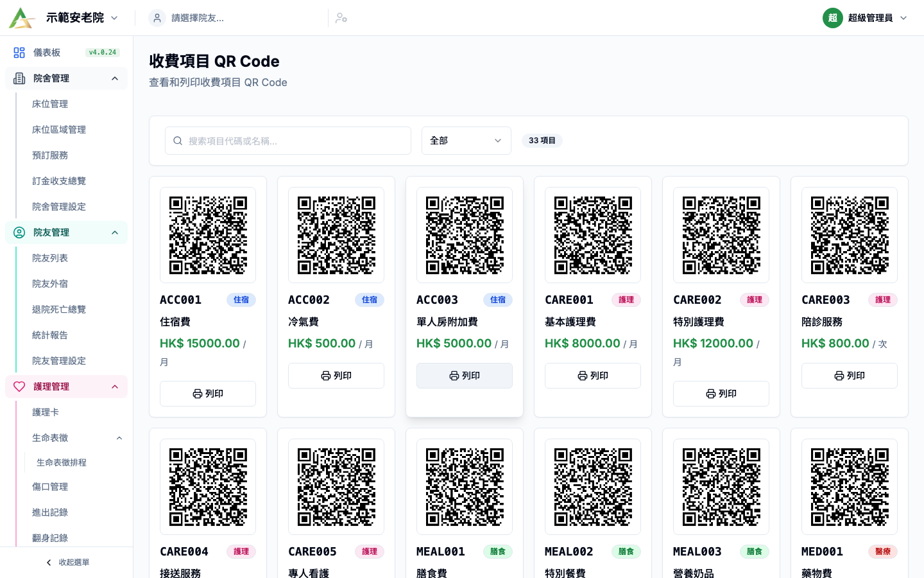Open 床位區域管理 page

[x=59, y=130]
